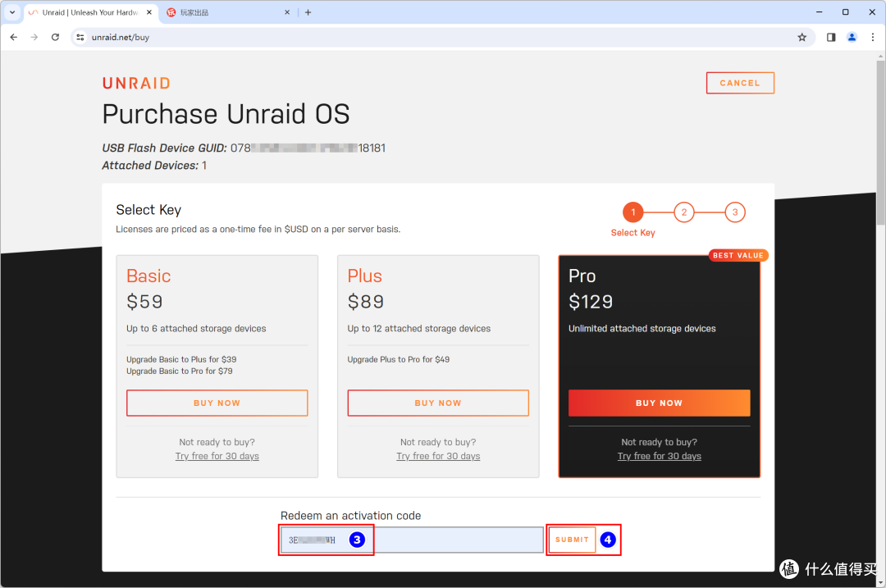
Task: Bookmark this page with star icon
Action: click(x=802, y=37)
